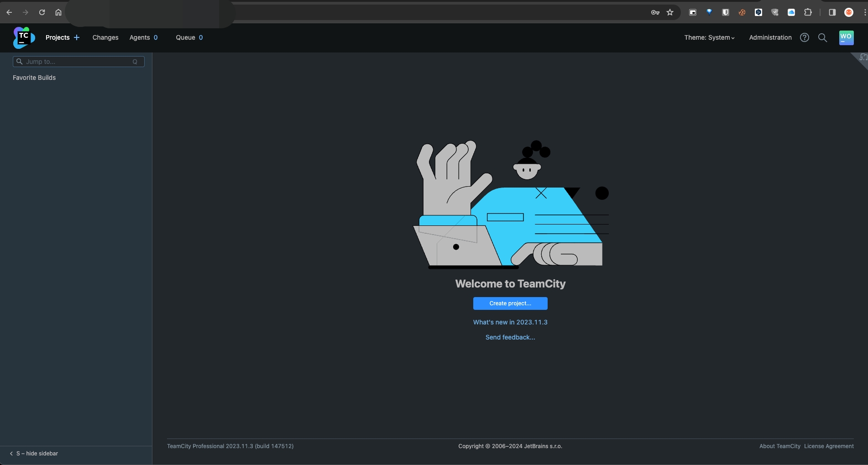The width and height of the screenshot is (868, 465).
Task: Open the About TeamCity link
Action: [780, 446]
